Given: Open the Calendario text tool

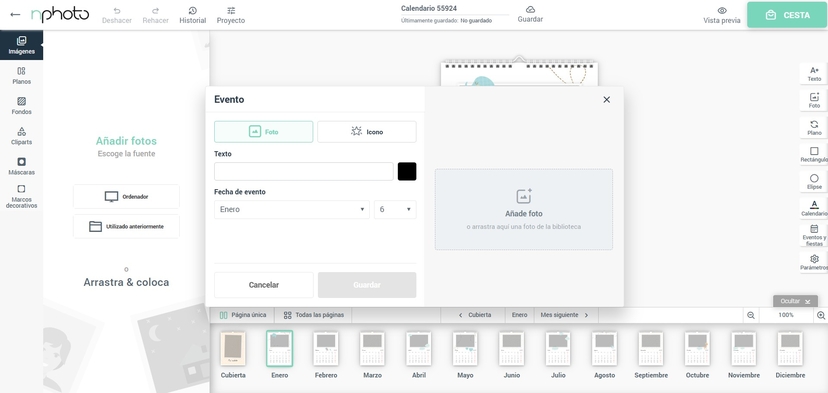Looking at the screenshot, I should click(x=814, y=208).
